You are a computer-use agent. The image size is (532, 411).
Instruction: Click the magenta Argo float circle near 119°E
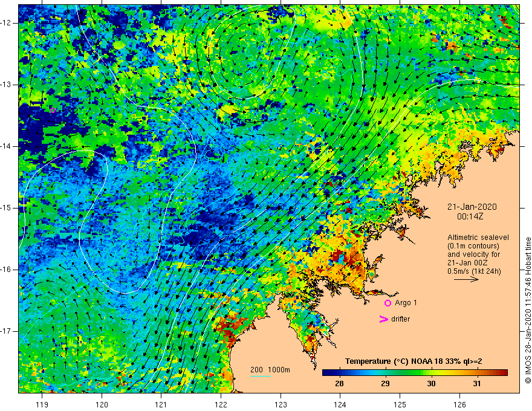(53, 110)
